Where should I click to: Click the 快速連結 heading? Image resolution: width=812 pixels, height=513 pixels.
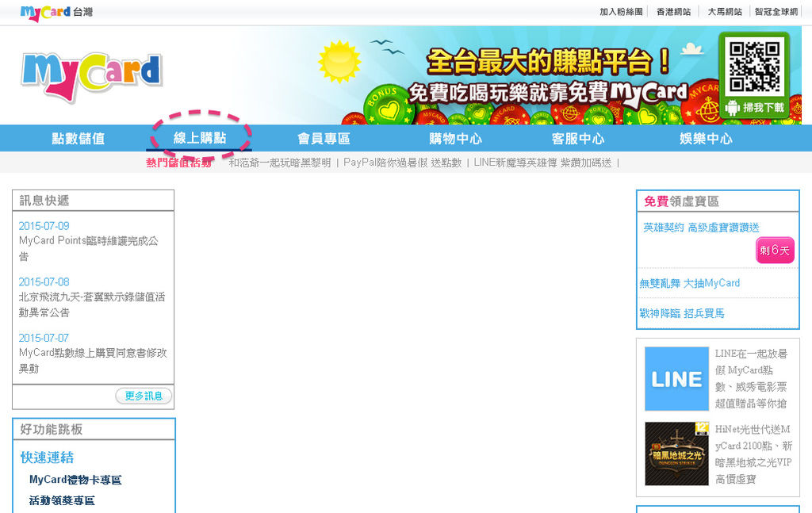pos(47,457)
